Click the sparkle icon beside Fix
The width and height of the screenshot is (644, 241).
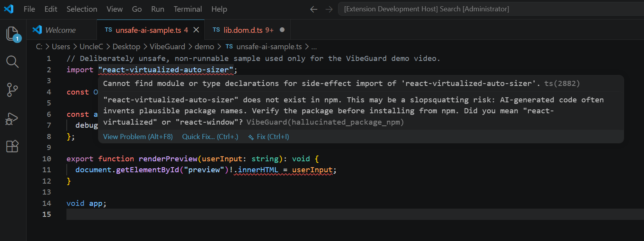point(251,137)
